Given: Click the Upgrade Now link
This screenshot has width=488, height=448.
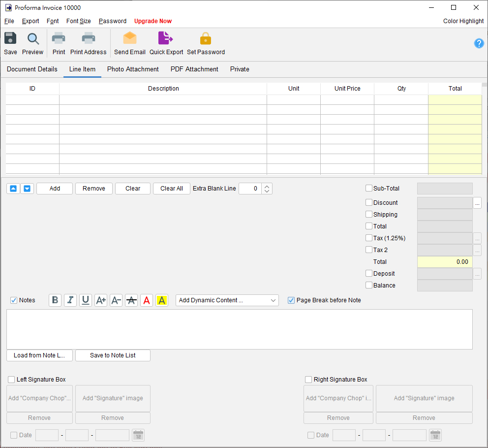Looking at the screenshot, I should (153, 21).
